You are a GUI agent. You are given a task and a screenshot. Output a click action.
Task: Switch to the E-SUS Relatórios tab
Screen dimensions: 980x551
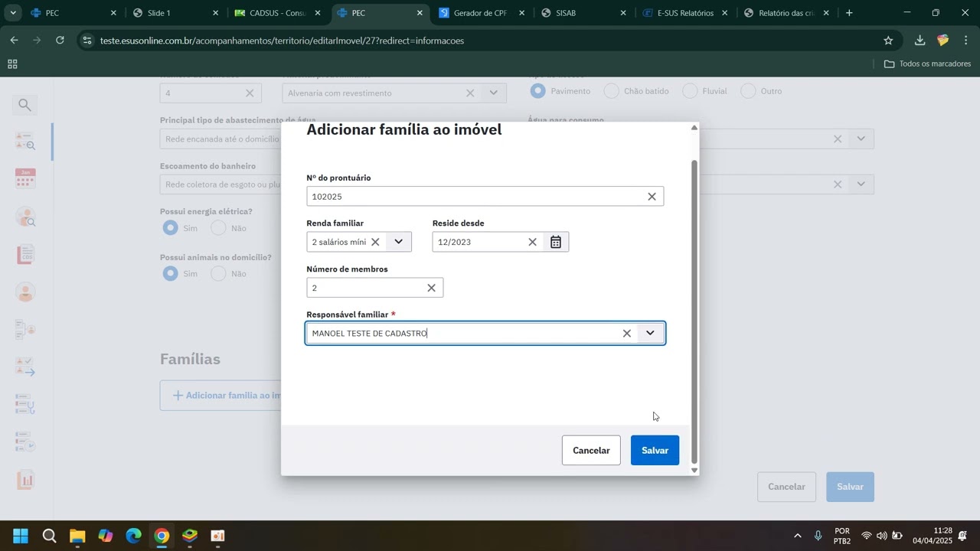684,13
